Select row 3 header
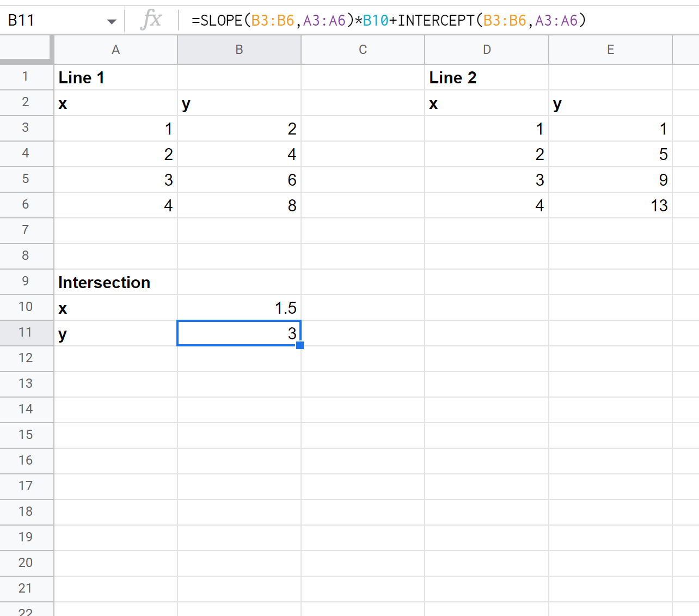This screenshot has width=699, height=616. click(26, 128)
